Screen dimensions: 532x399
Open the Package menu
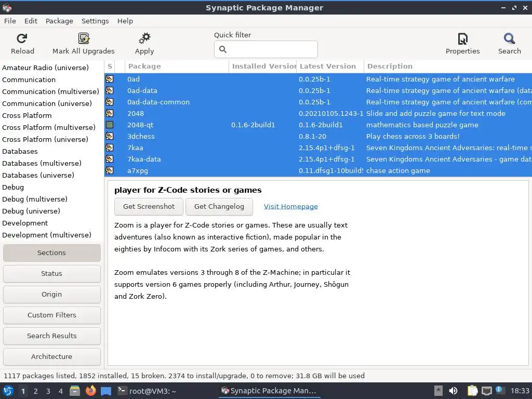(x=59, y=21)
